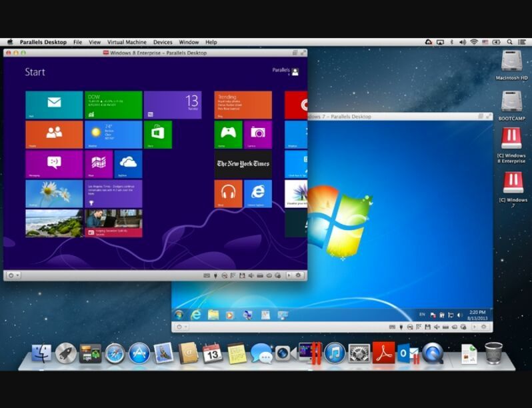The width and height of the screenshot is (532, 408).
Task: Expand status bar arrow in Windows 8 window
Action: pos(289,275)
